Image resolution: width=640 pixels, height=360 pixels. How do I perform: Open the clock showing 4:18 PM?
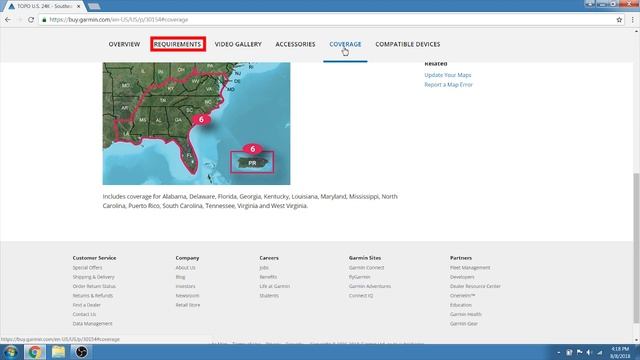620,352
